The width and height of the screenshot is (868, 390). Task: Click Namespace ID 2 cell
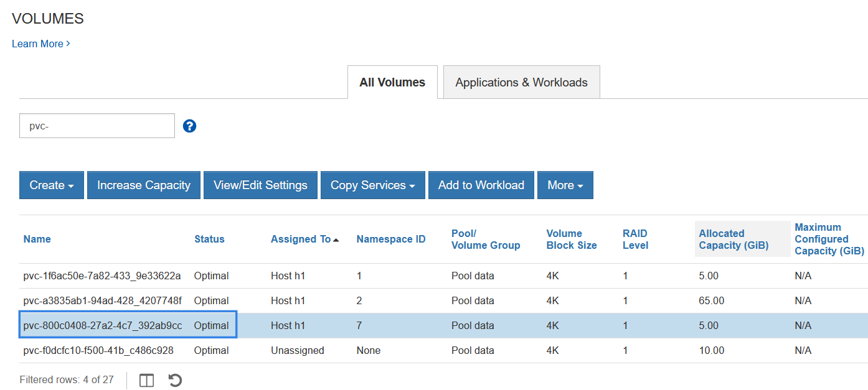click(x=359, y=301)
